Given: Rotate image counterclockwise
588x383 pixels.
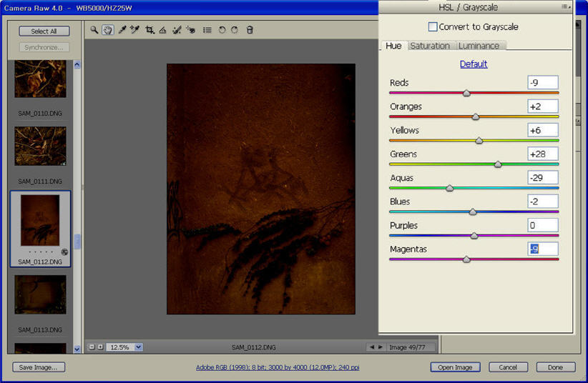Looking at the screenshot, I should (222, 30).
